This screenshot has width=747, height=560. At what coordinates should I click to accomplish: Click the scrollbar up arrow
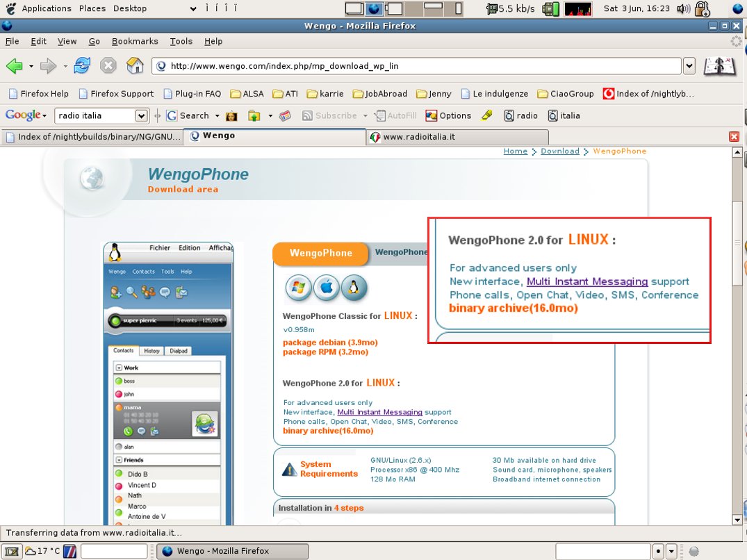737,152
